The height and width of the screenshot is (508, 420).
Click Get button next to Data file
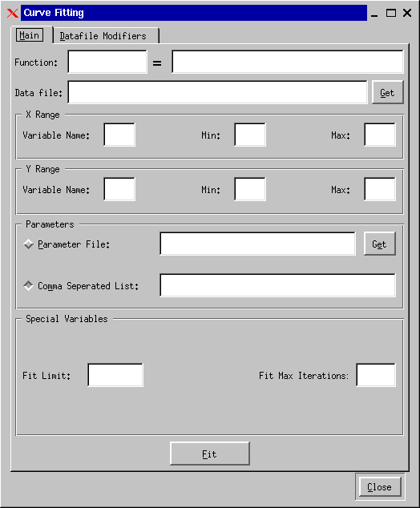click(387, 93)
